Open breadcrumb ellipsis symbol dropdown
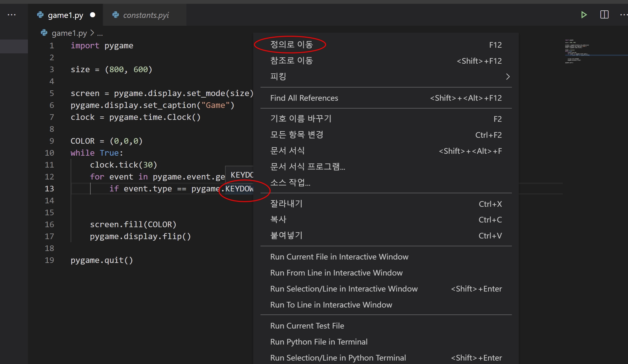 pos(100,33)
